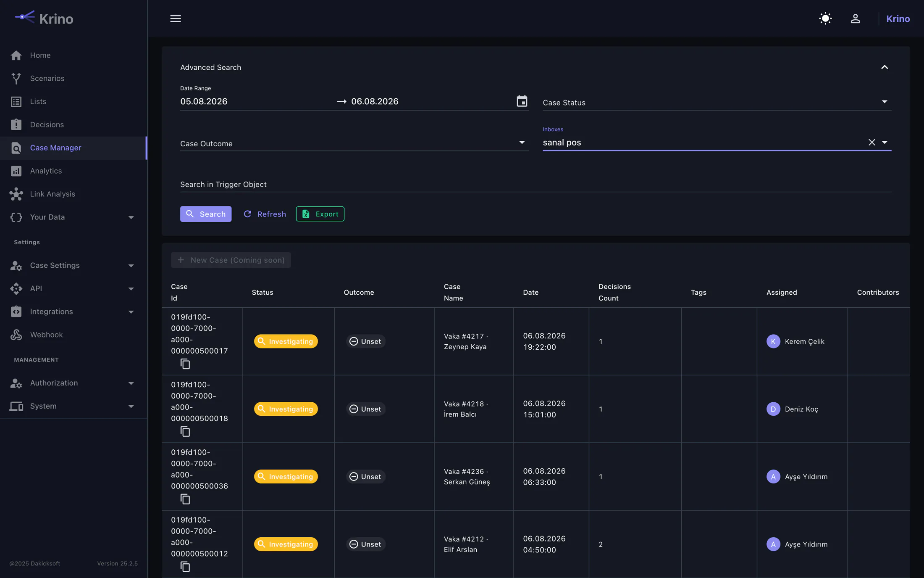Click the API diamond icon in the sidebar
The height and width of the screenshot is (578, 924).
(x=16, y=288)
